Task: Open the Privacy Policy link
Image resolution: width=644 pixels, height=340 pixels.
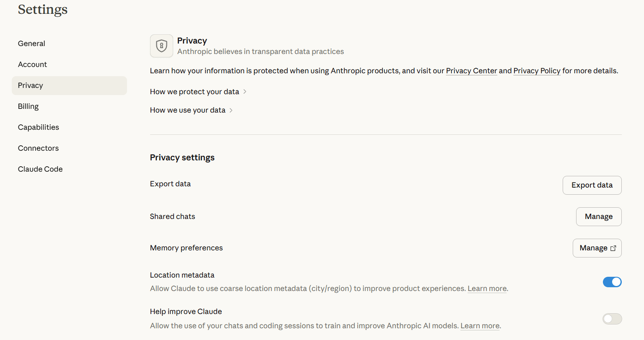Action: [537, 71]
